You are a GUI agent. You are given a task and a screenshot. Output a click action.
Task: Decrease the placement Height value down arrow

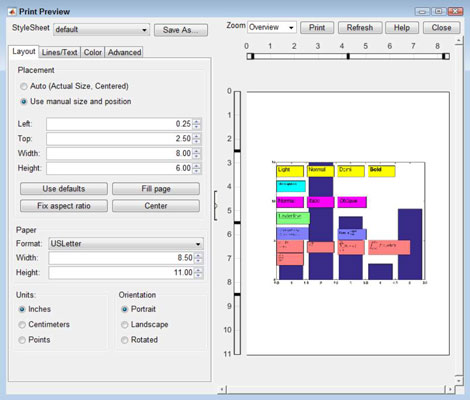(x=197, y=171)
